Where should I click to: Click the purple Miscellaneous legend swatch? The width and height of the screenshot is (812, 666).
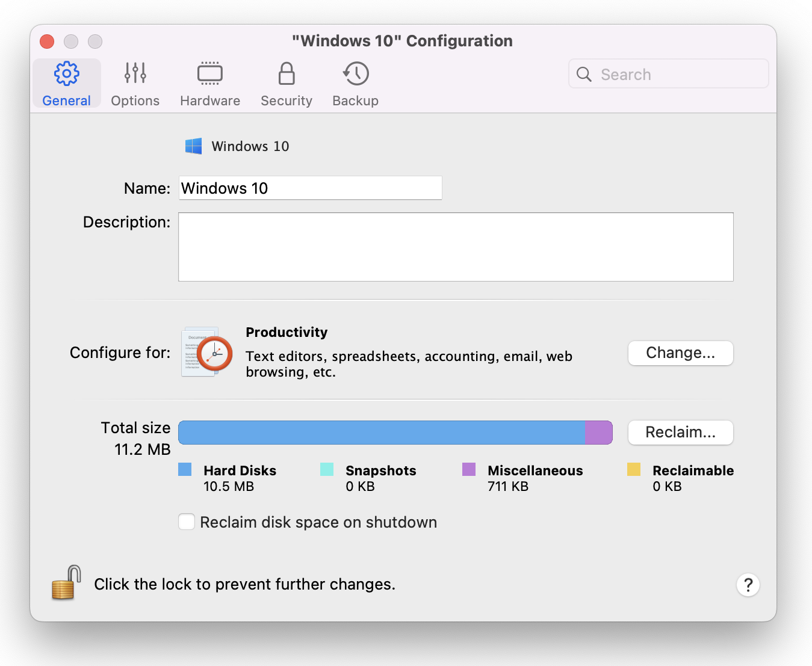click(469, 469)
